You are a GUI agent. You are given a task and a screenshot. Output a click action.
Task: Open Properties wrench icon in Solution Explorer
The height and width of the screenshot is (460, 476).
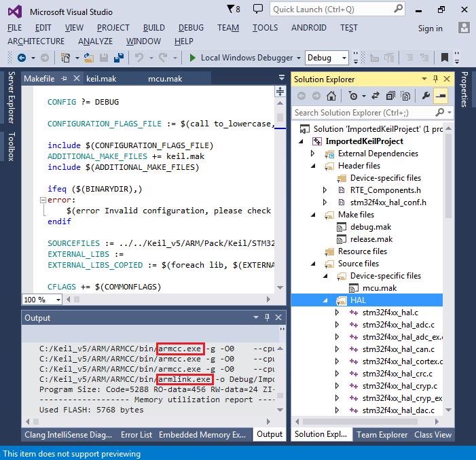[x=426, y=96]
